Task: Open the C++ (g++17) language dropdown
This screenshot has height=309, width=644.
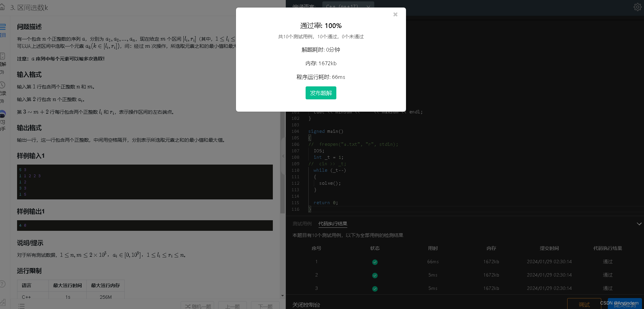Action: [348, 6]
